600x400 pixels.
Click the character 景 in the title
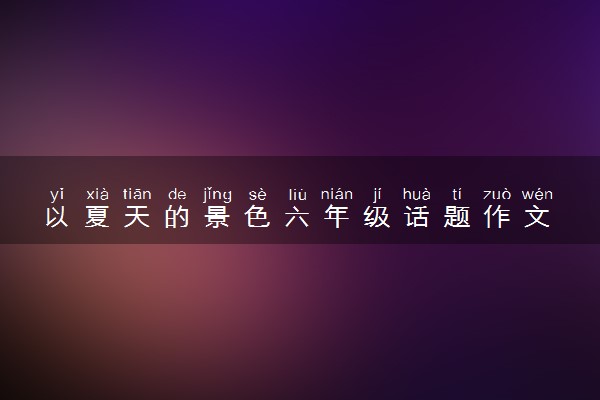pos(217,217)
